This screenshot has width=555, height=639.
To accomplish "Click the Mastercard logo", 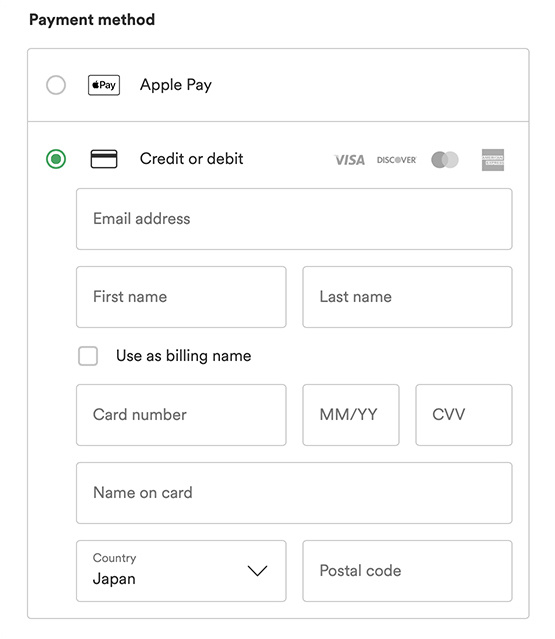I will tap(445, 160).
